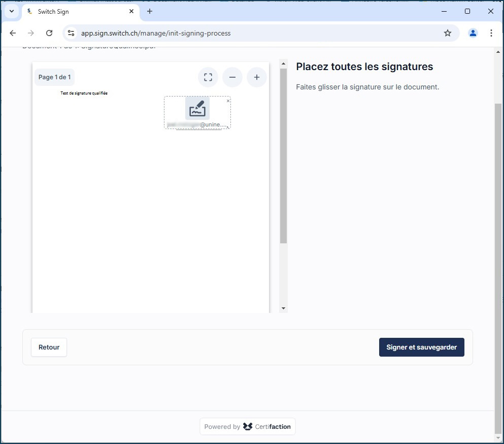Image resolution: width=504 pixels, height=444 pixels.
Task: Zoom in the document with plus button
Action: click(x=257, y=77)
